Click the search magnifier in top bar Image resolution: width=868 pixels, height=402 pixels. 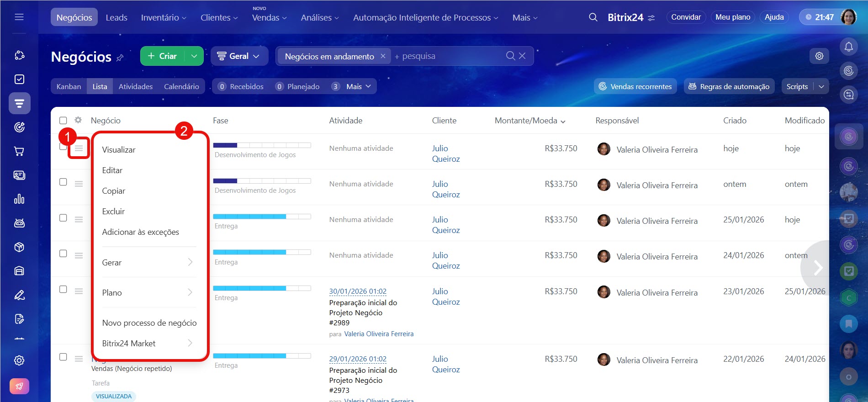pos(593,17)
